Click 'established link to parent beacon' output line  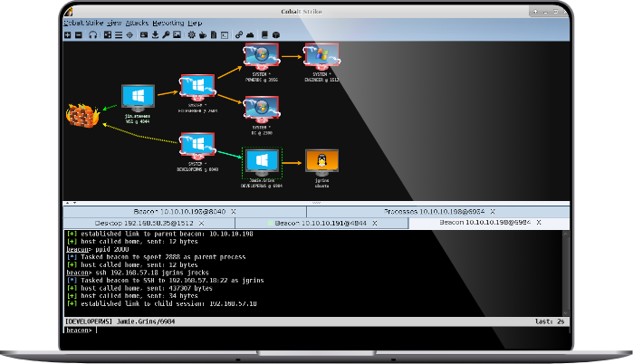click(x=160, y=234)
